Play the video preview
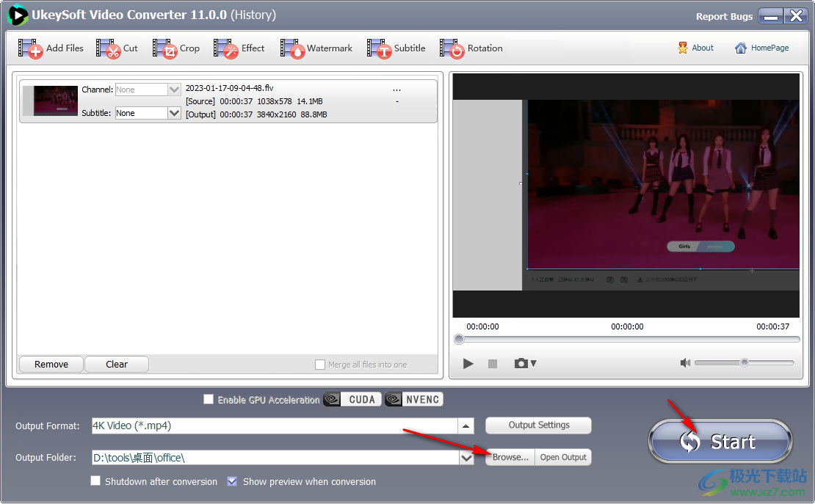 (468, 364)
